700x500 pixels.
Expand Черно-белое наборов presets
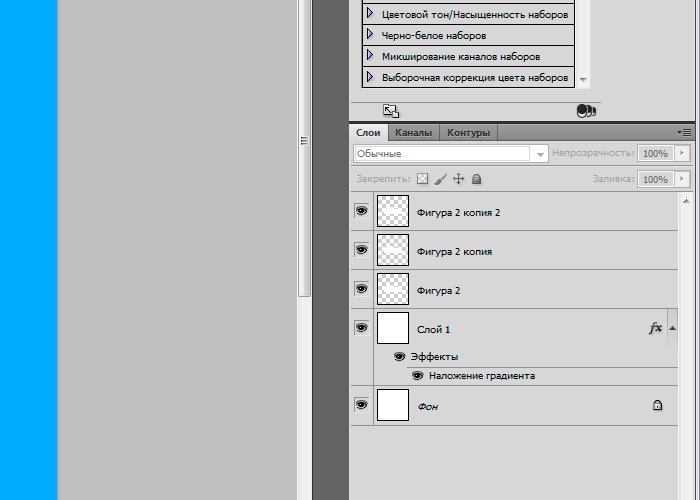(x=370, y=34)
